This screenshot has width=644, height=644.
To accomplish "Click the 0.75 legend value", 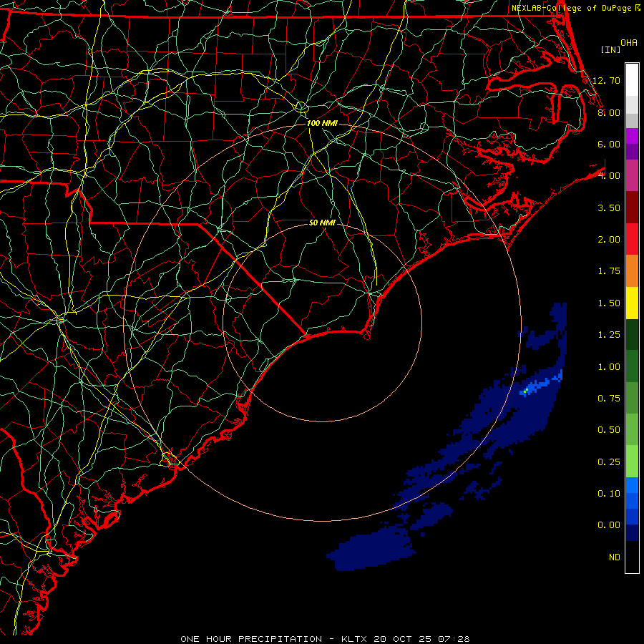I will 609,399.
